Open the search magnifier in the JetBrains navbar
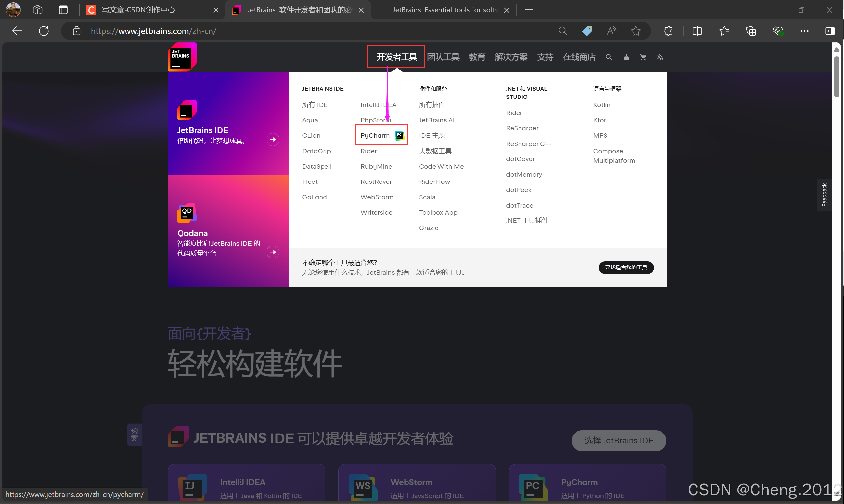 609,57
